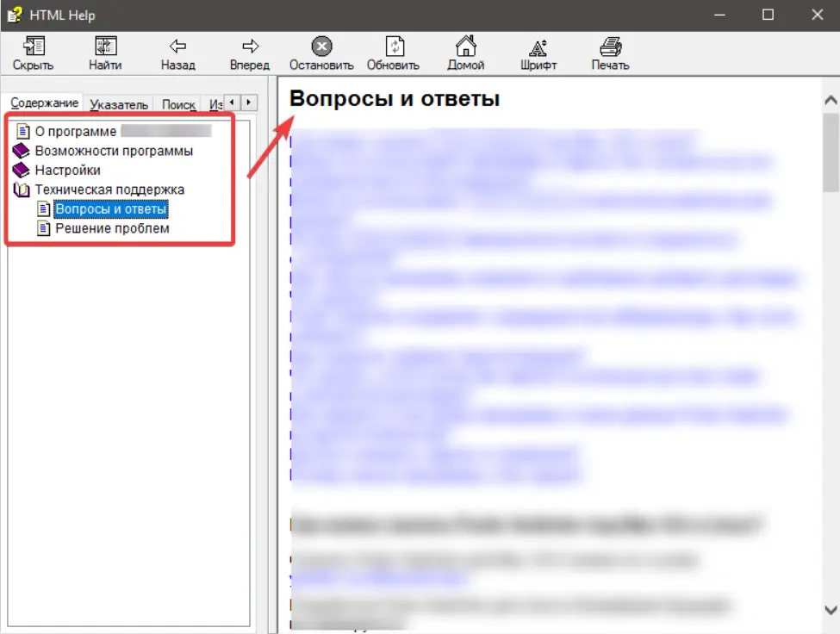Click the page icon beside Решение проблем
The image size is (840, 634).
click(x=44, y=228)
